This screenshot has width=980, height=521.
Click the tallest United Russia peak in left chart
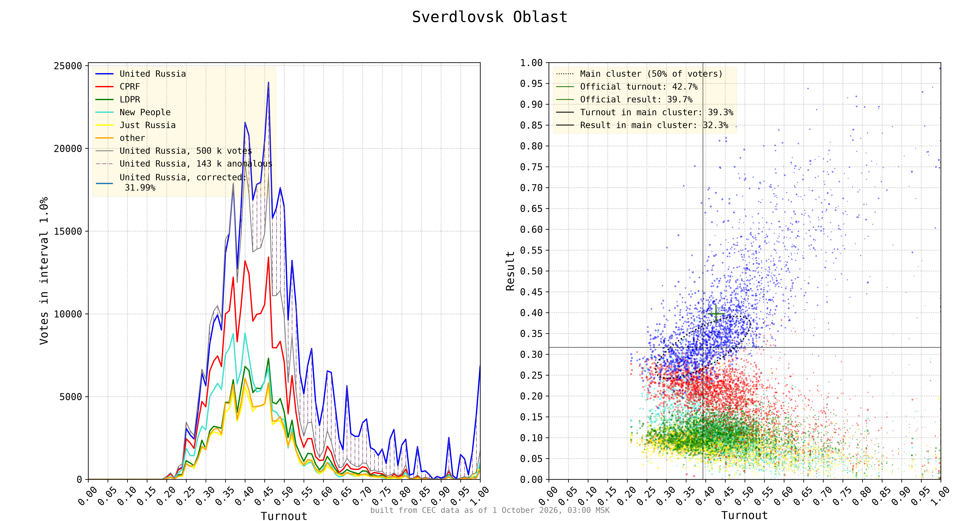pyautogui.click(x=268, y=82)
